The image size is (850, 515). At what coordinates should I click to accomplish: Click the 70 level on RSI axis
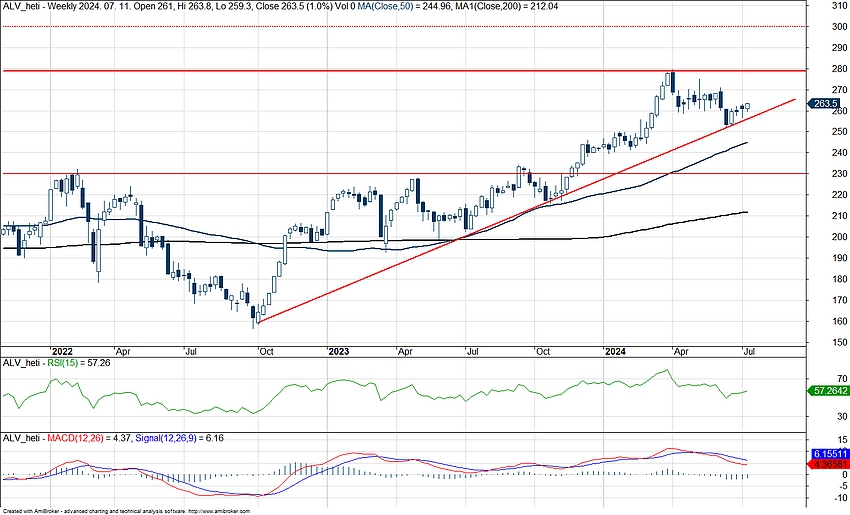click(x=842, y=379)
